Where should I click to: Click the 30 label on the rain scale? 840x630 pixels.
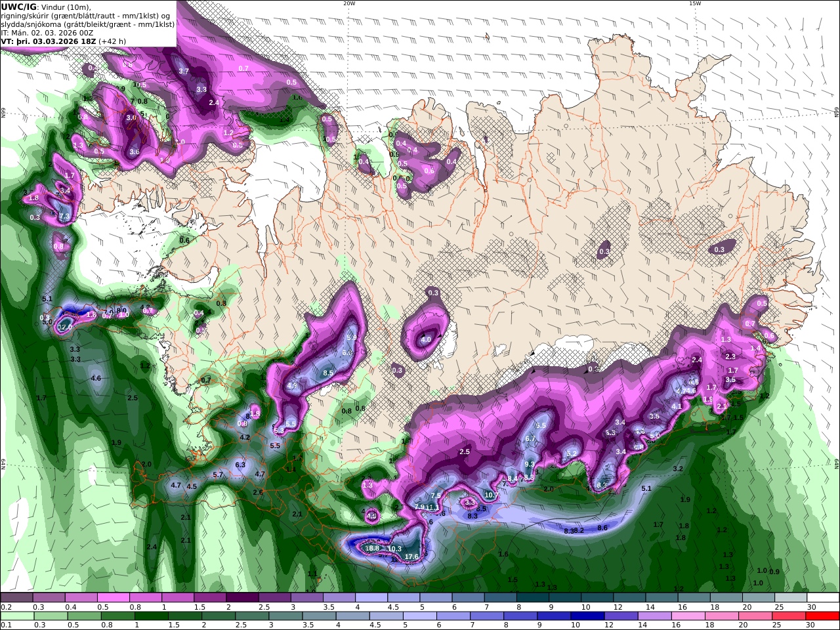click(x=812, y=625)
